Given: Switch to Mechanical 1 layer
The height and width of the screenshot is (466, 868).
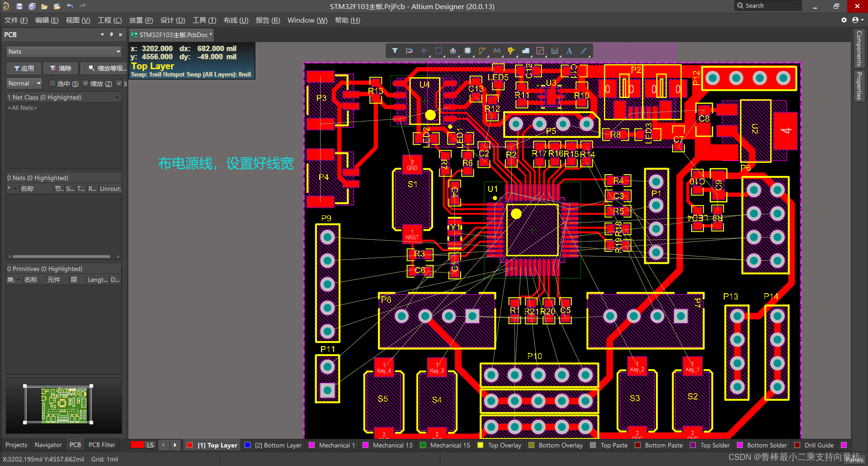Looking at the screenshot, I should (332, 445).
